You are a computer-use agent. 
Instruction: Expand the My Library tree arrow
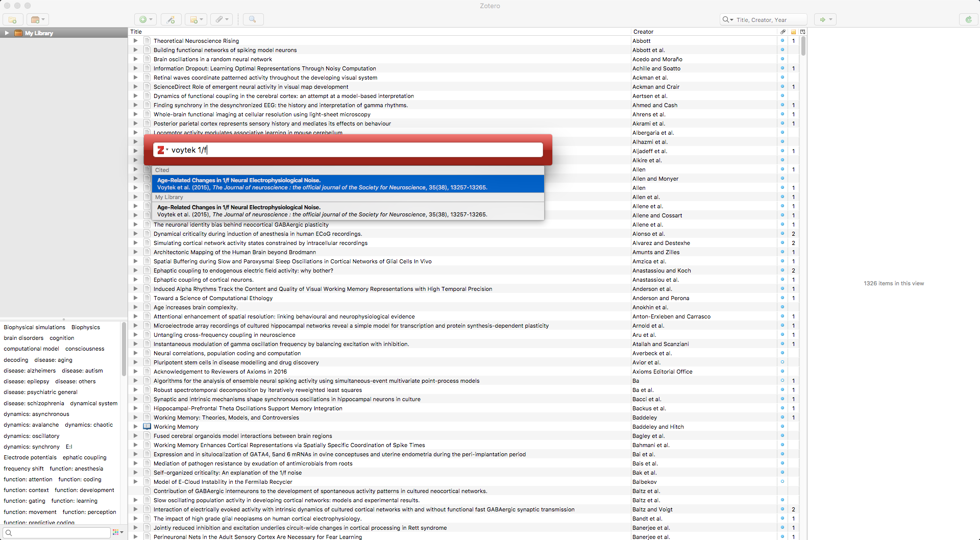click(7, 33)
